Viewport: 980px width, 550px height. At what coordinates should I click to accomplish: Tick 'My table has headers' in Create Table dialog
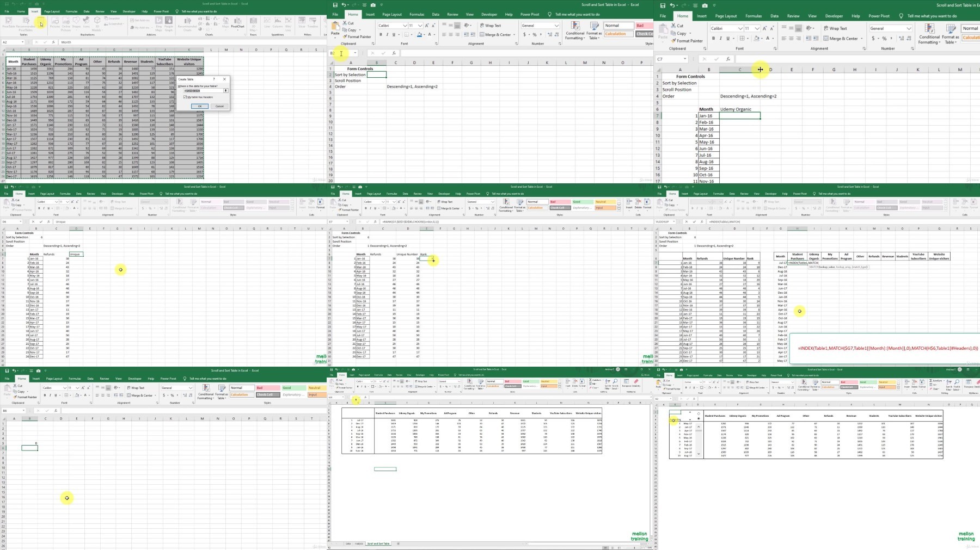click(185, 97)
